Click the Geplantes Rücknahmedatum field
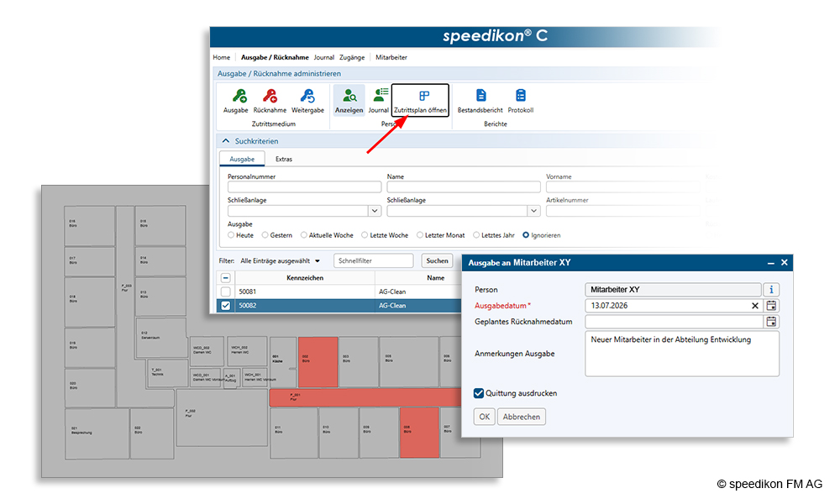This screenshot has width=840, height=504. coord(674,322)
